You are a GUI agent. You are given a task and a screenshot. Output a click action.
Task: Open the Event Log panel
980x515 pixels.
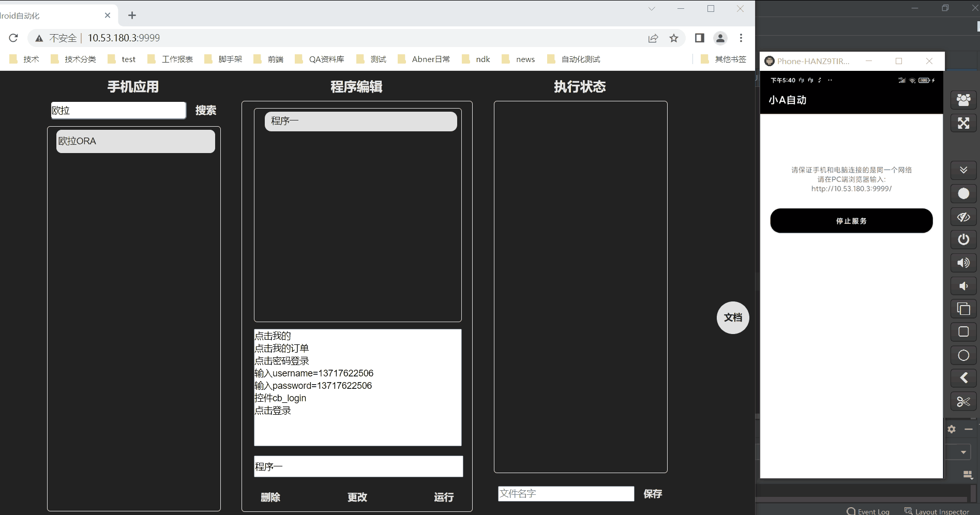coord(868,511)
